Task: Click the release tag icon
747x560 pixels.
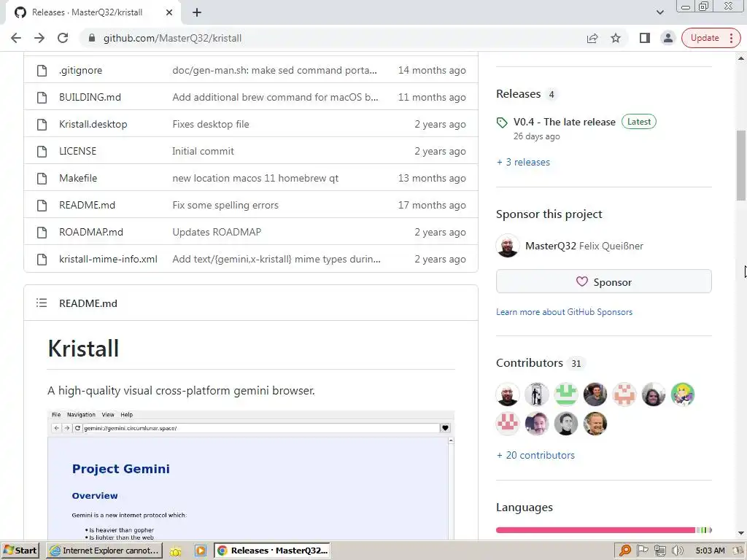Action: pos(502,122)
